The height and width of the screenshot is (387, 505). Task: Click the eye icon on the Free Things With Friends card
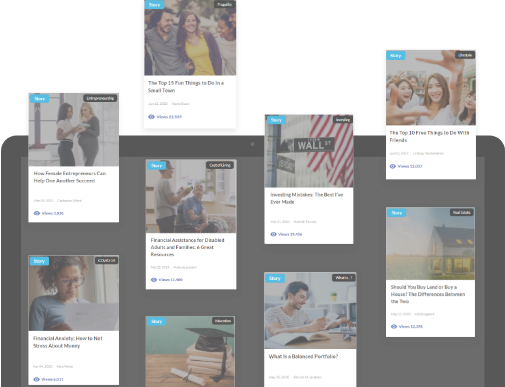[393, 166]
